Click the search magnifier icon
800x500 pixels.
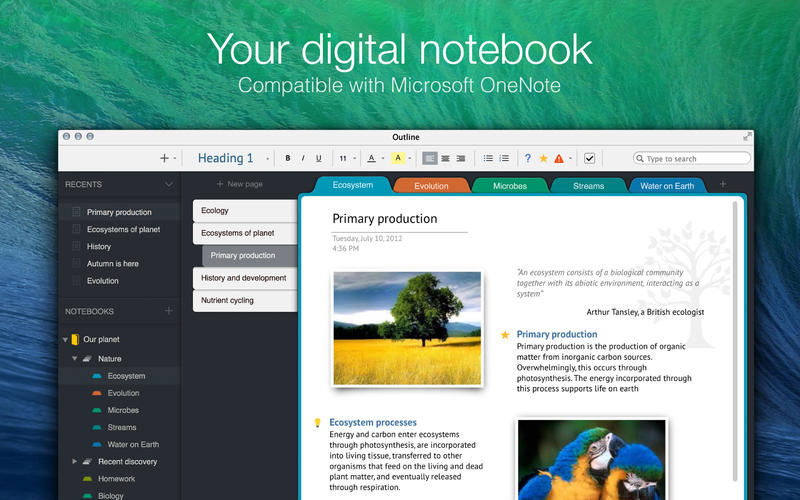pyautogui.click(x=639, y=159)
